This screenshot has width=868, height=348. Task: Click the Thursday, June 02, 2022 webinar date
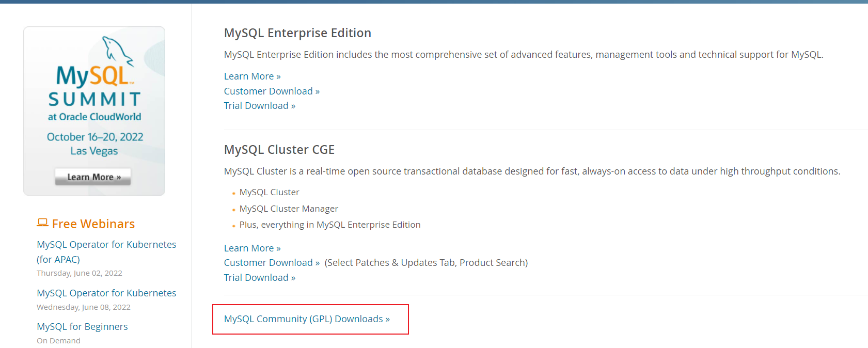(80, 273)
